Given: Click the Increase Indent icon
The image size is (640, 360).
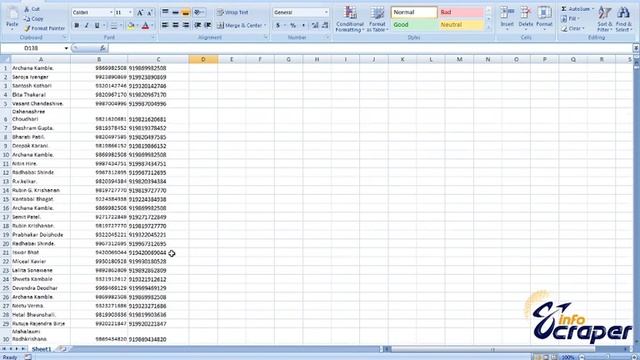Looking at the screenshot, I should coord(208,25).
